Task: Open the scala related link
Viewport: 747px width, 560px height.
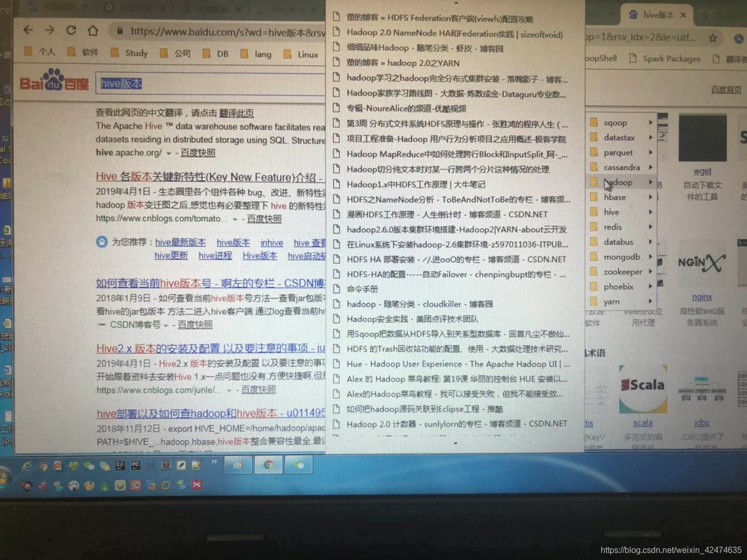Action: pyautogui.click(x=643, y=423)
